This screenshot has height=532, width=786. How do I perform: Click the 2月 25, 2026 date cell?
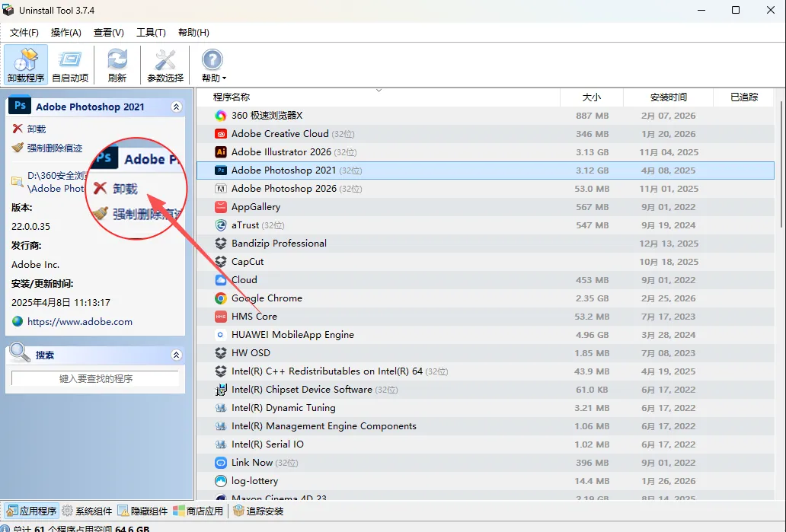tap(668, 298)
